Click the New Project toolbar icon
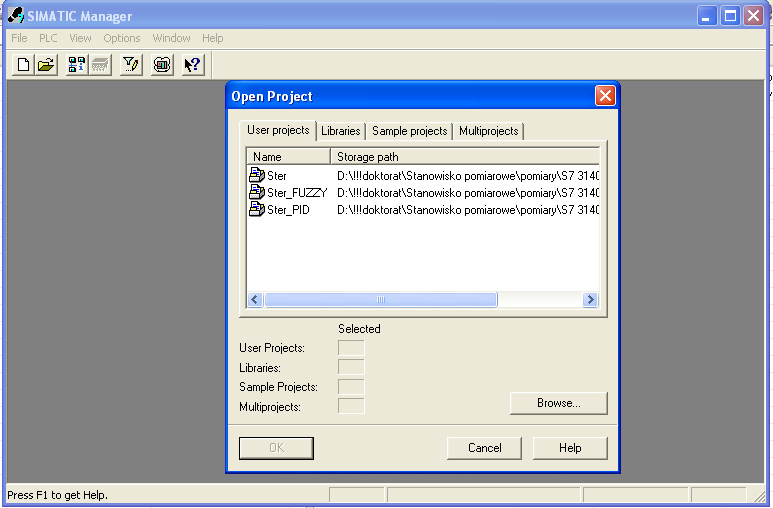Screen dimensions: 773x508 coord(23,65)
